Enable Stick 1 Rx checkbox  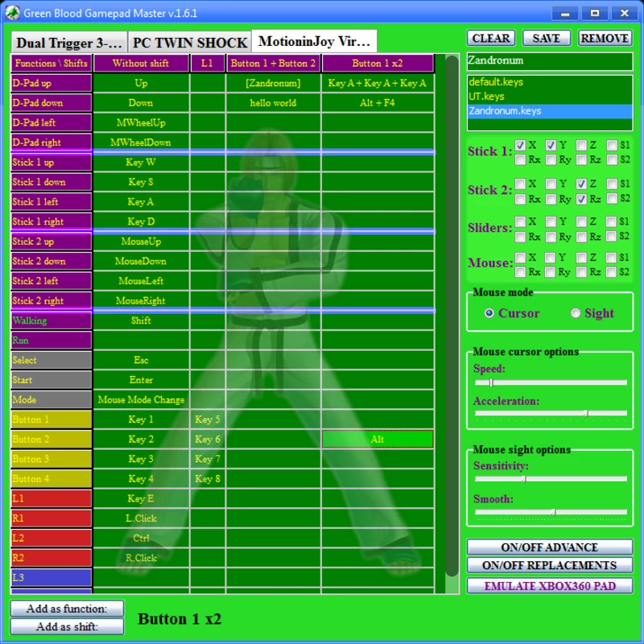tap(520, 159)
